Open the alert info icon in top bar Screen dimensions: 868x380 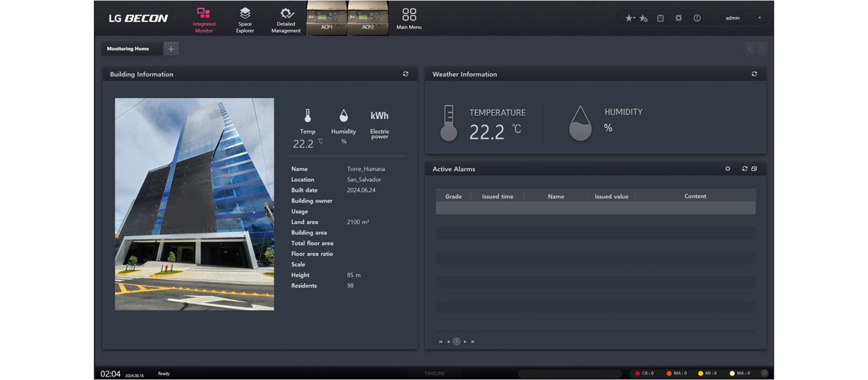click(697, 18)
